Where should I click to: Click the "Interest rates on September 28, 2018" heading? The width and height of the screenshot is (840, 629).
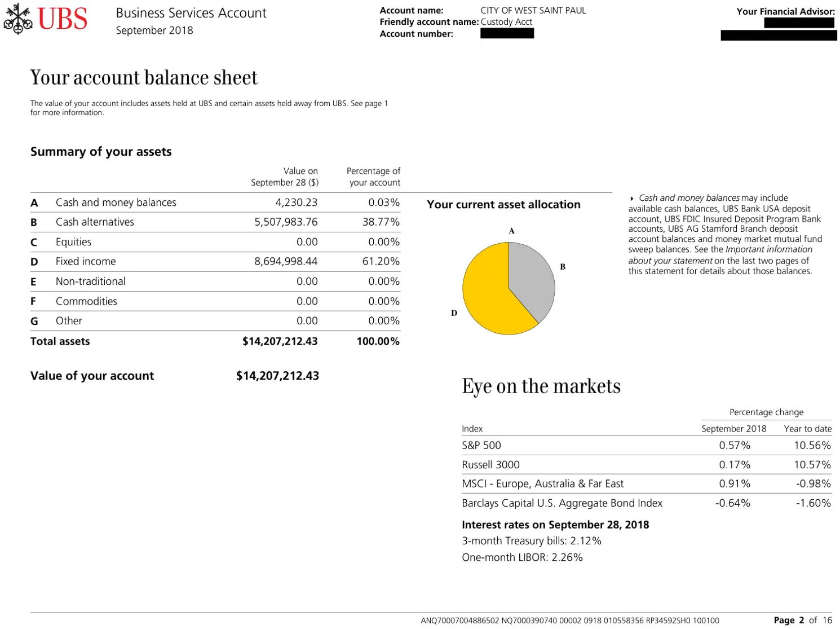pos(555,525)
